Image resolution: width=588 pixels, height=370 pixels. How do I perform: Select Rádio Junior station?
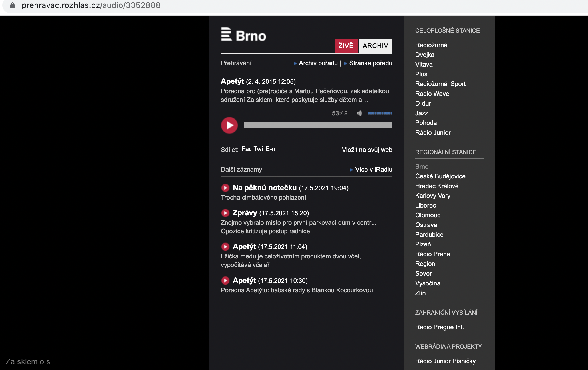click(433, 133)
